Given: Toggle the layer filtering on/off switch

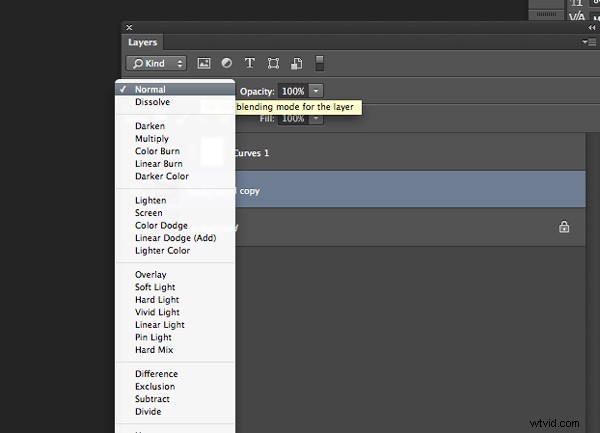Looking at the screenshot, I should pyautogui.click(x=320, y=63).
